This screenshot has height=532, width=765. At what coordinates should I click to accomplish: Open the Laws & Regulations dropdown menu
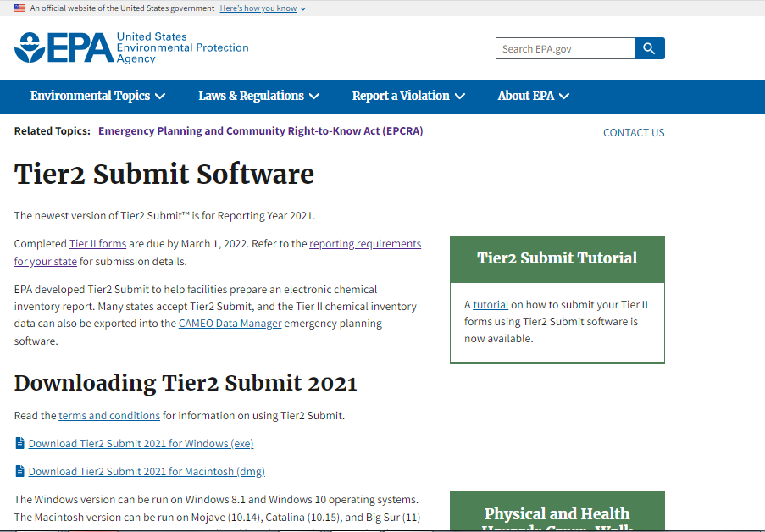click(258, 96)
